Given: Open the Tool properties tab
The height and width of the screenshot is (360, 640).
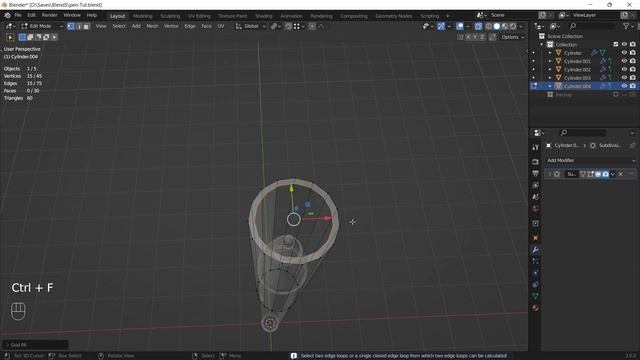Looking at the screenshot, I should [x=536, y=147].
